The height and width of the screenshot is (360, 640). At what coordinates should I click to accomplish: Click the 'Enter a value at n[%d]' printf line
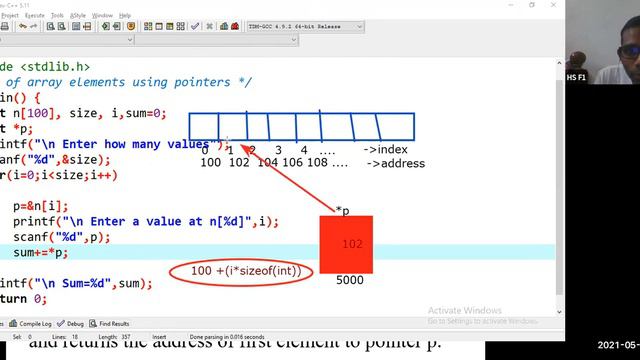tap(146, 222)
